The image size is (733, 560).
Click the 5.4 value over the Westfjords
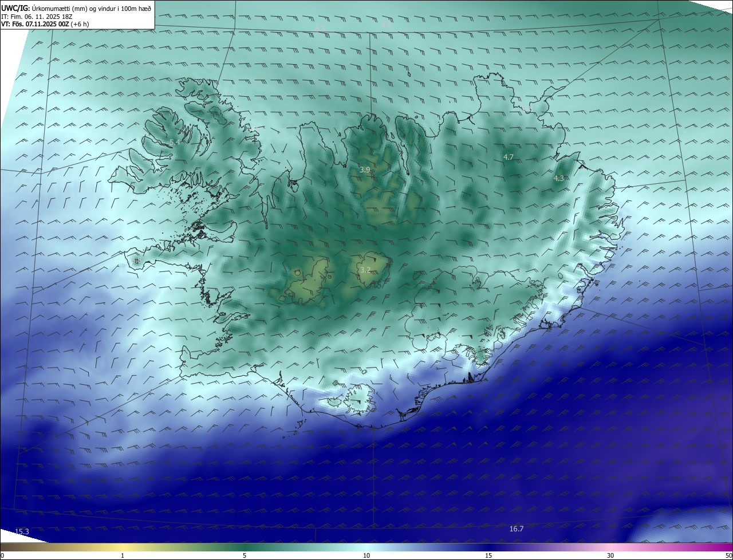coord(175,142)
